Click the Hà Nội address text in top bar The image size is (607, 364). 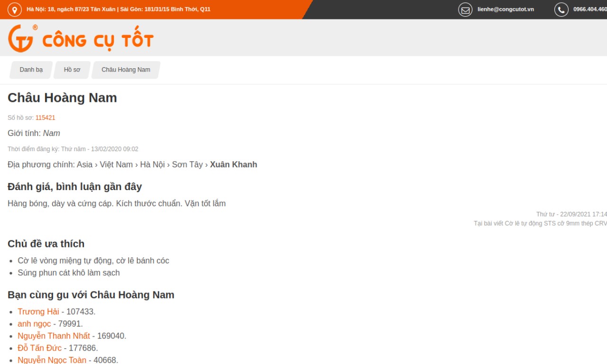(x=71, y=9)
